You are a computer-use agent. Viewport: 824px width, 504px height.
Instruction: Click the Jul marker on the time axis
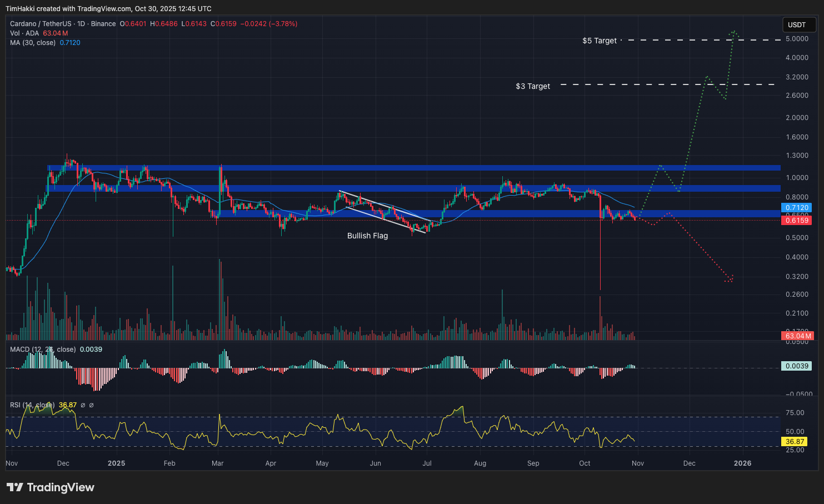click(x=427, y=463)
